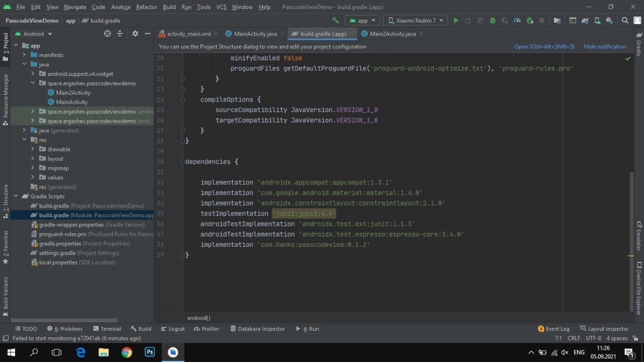Image resolution: width=644 pixels, height=362 pixels.
Task: Toggle the Emulator side panel
Action: (x=639, y=236)
